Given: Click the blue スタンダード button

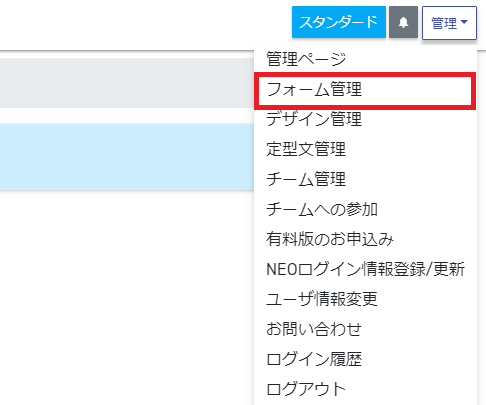Looking at the screenshot, I should point(339,22).
